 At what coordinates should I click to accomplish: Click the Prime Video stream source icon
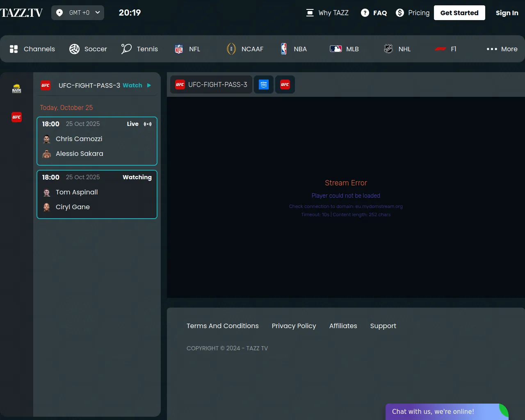point(264,84)
